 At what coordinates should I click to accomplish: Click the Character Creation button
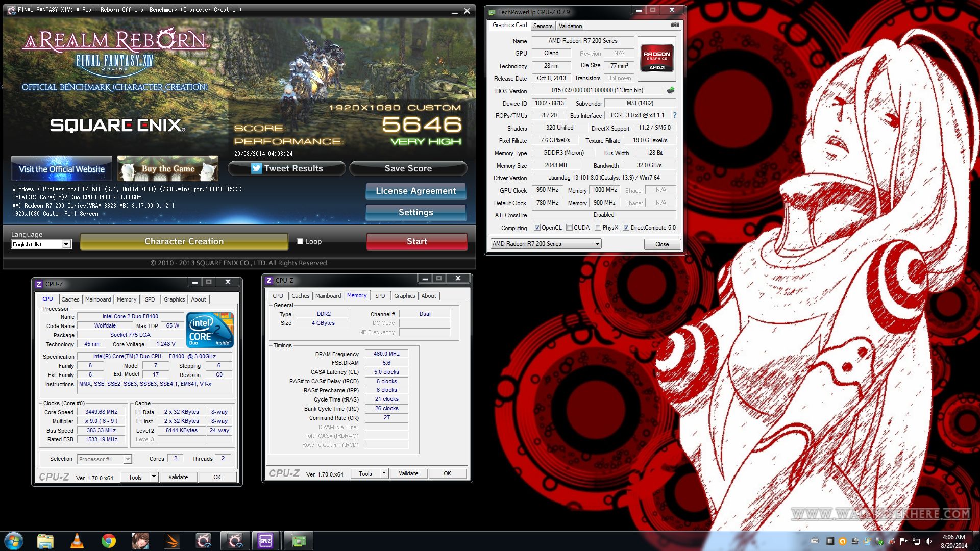184,241
